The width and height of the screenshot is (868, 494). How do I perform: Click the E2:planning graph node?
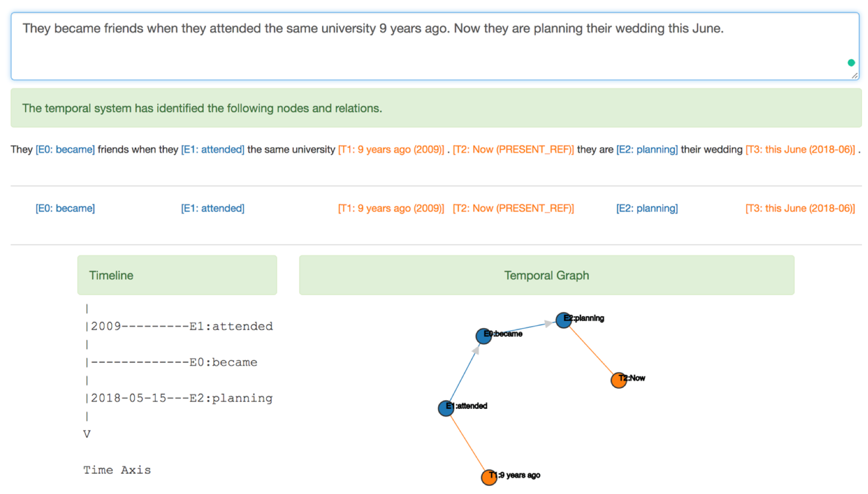point(563,320)
